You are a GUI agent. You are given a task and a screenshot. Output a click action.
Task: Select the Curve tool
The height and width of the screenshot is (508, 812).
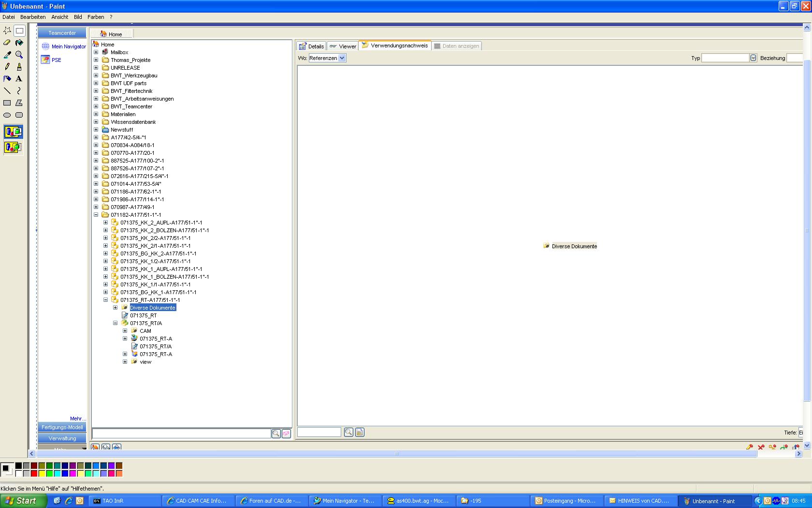[x=19, y=91]
